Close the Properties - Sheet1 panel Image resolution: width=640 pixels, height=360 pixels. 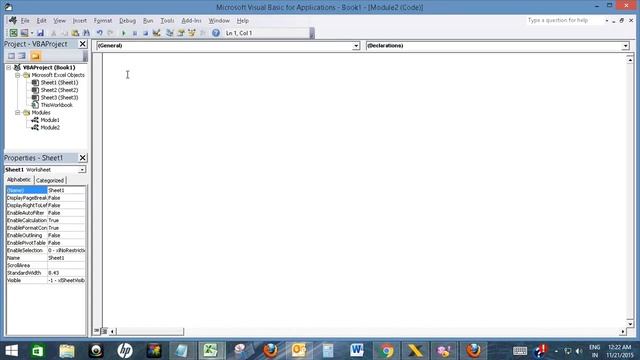82,158
